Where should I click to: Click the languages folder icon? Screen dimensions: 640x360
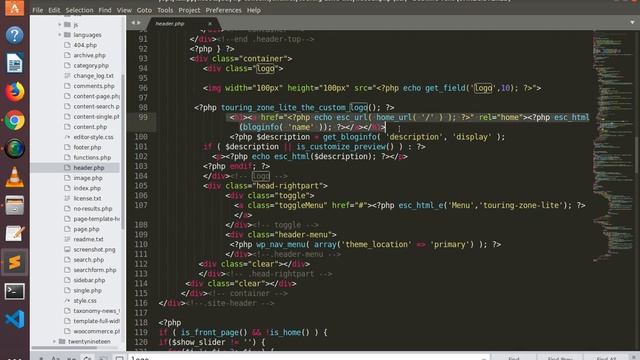pyautogui.click(x=67, y=35)
